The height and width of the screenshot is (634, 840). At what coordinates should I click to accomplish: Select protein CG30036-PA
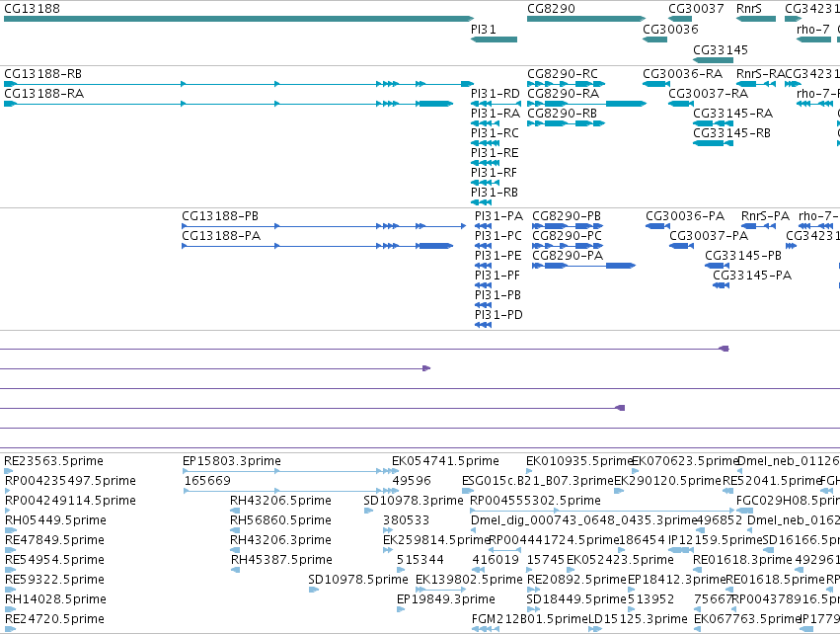(x=658, y=226)
